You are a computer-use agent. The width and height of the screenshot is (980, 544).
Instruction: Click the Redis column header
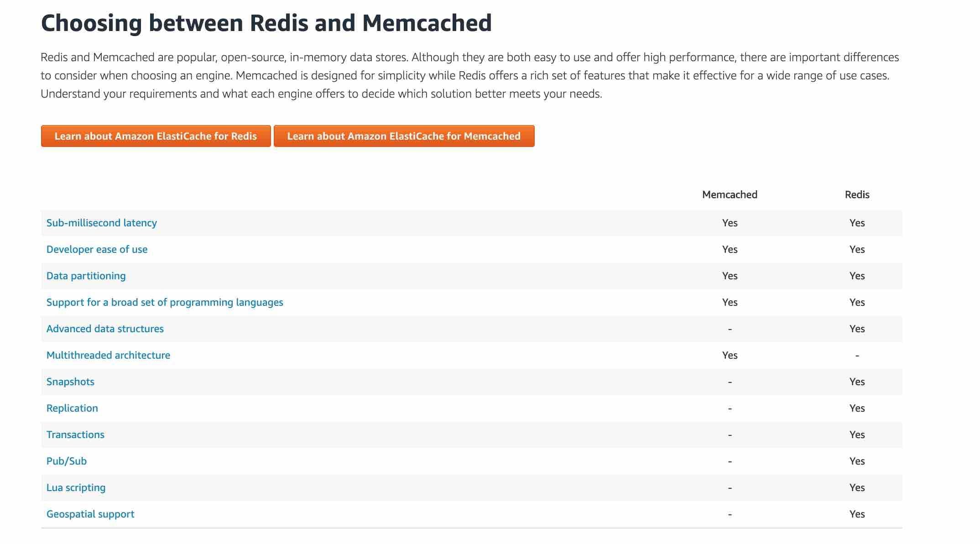(x=857, y=194)
